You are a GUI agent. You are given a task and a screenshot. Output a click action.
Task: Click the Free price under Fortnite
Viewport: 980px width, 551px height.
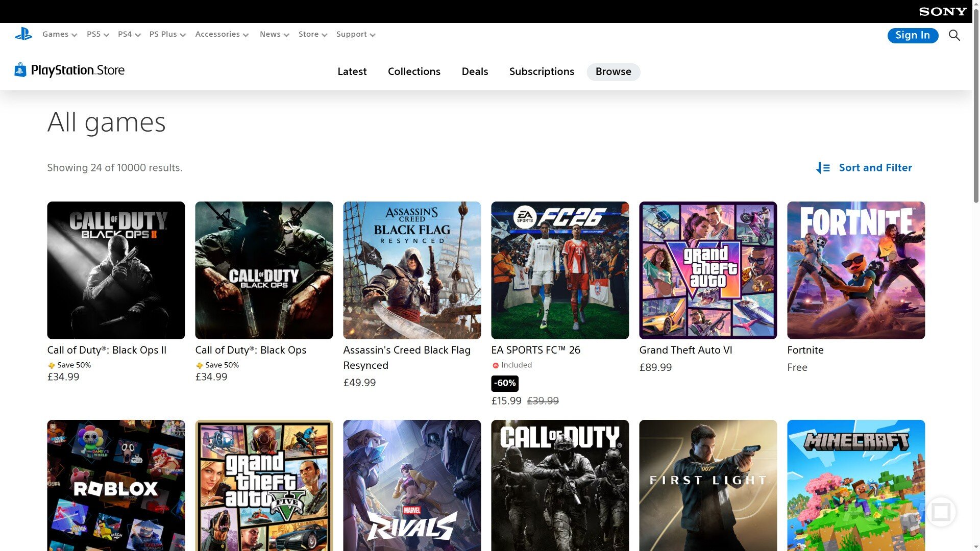(x=797, y=367)
